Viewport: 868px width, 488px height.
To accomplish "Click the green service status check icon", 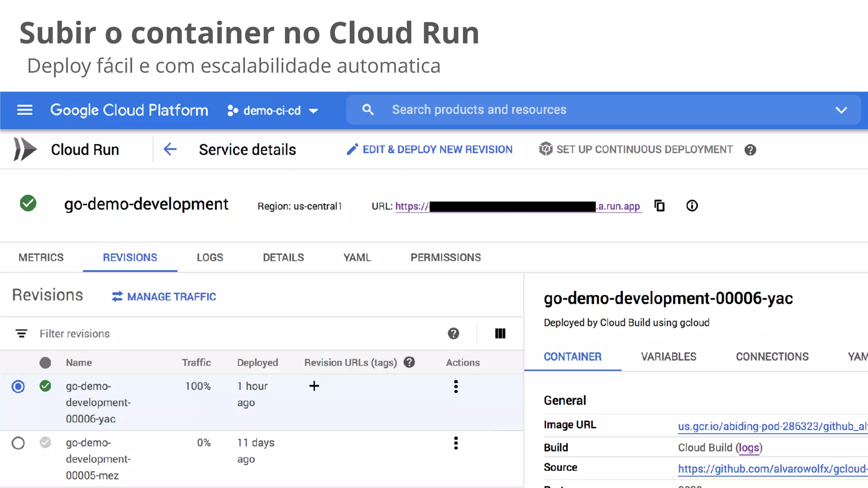I will click(28, 203).
